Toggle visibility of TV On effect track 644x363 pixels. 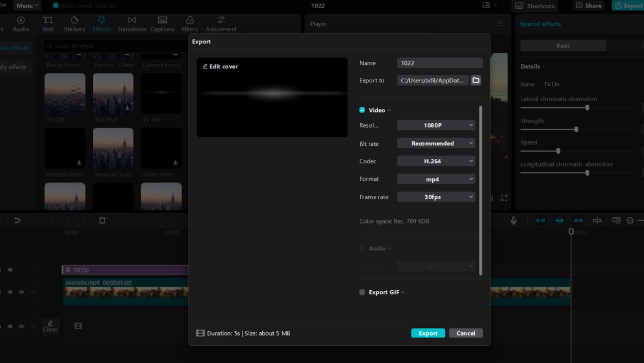[x=10, y=270]
